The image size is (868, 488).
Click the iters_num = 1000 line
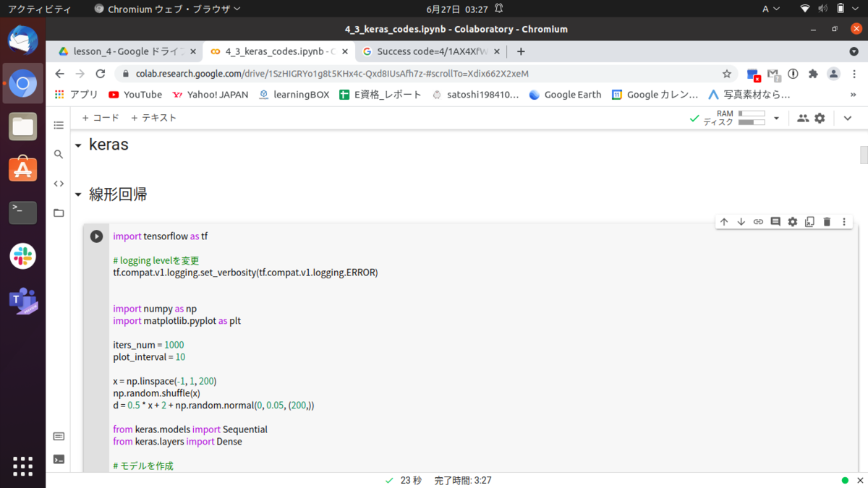click(x=148, y=345)
